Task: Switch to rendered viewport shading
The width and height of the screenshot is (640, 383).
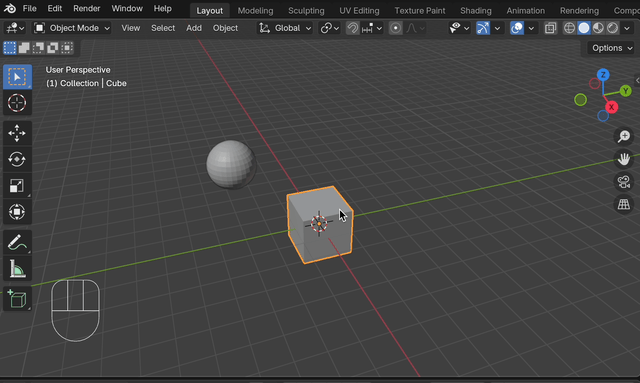Action: [612, 28]
